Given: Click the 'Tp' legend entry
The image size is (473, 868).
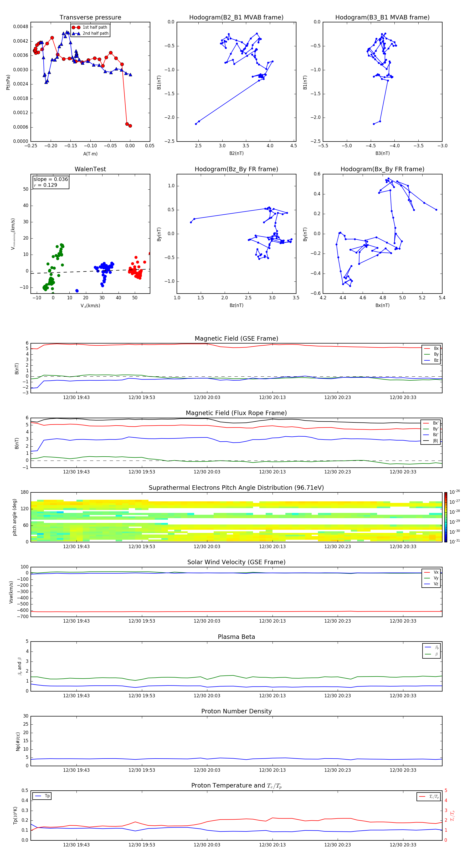Looking at the screenshot, I should coord(42,796).
